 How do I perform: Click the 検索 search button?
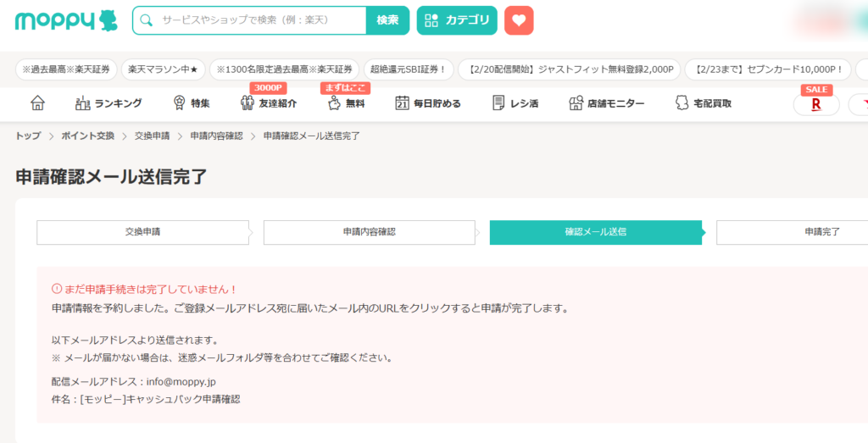pyautogui.click(x=387, y=20)
